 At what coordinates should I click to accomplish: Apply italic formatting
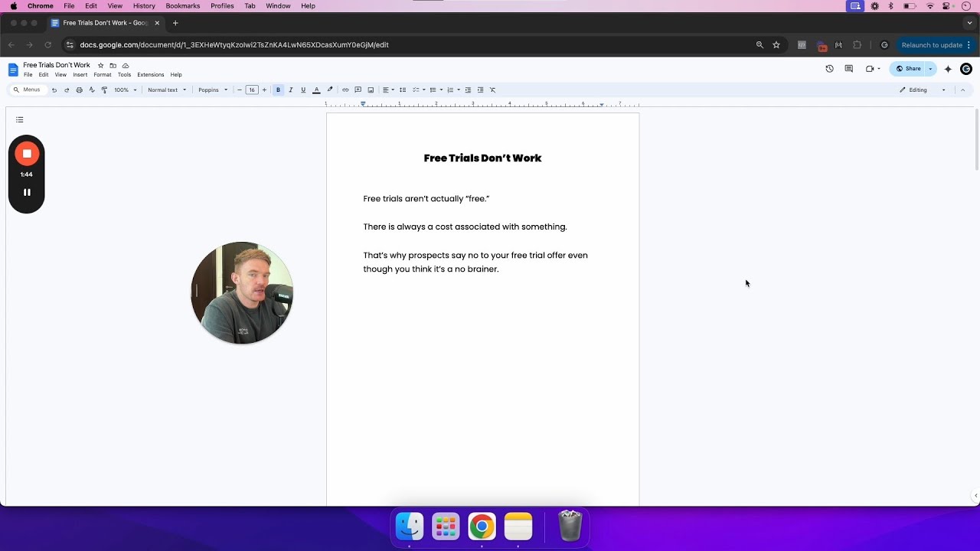click(x=290, y=90)
